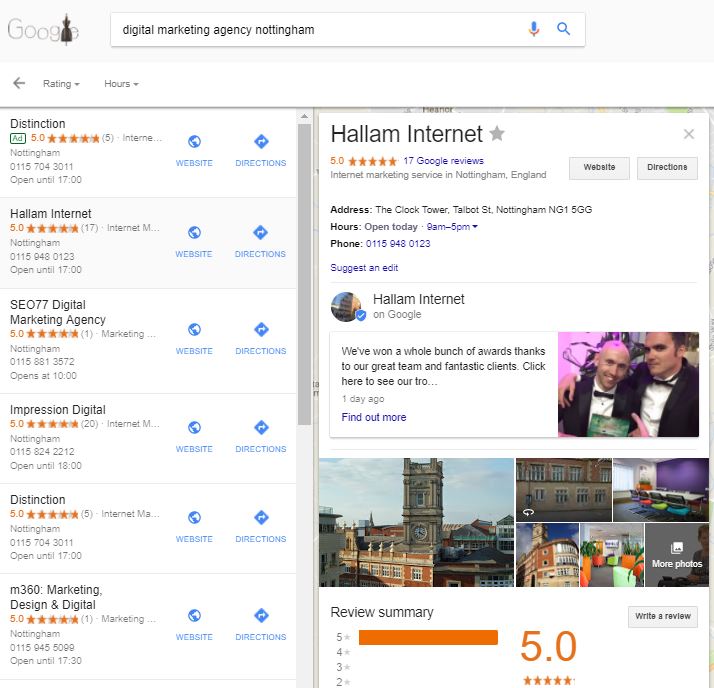Click the awards post text snippet

443,366
